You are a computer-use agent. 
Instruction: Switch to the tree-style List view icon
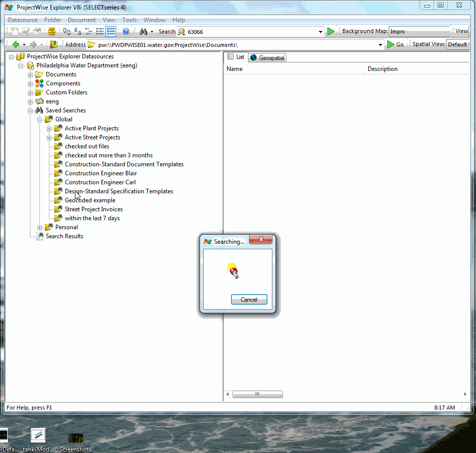(x=89, y=31)
